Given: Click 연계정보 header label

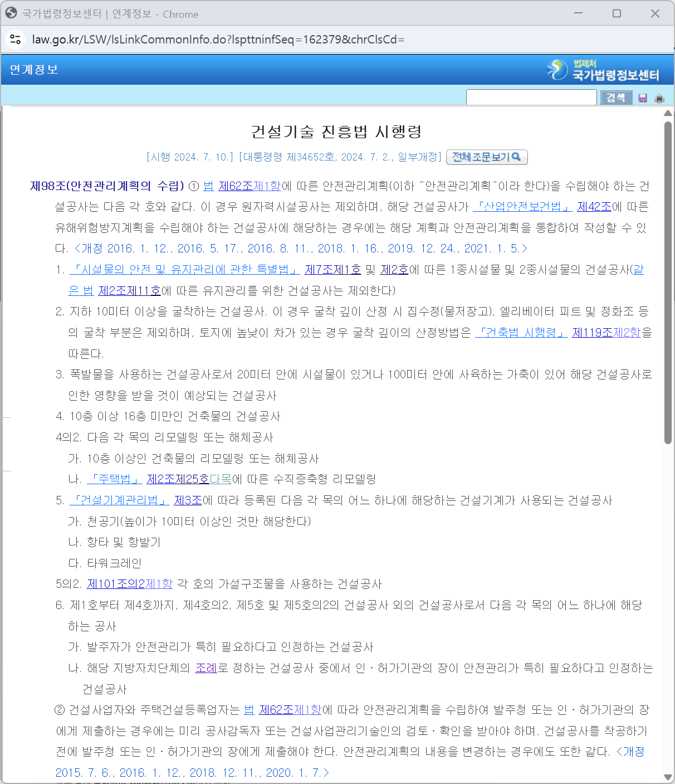Looking at the screenshot, I should (x=34, y=70).
